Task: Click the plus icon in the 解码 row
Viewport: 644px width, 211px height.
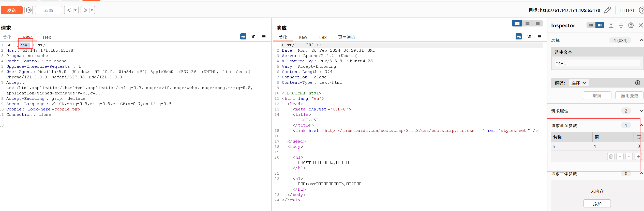Action: pyautogui.click(x=637, y=83)
